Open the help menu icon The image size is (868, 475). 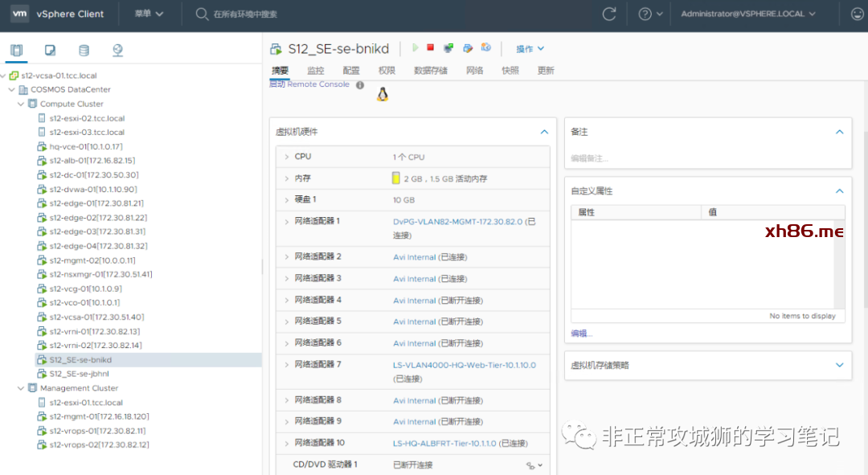coord(645,14)
